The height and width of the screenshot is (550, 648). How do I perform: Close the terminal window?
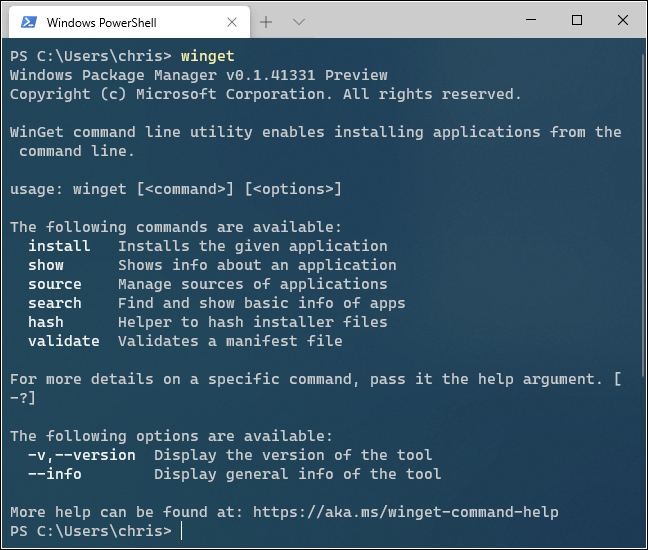point(622,20)
